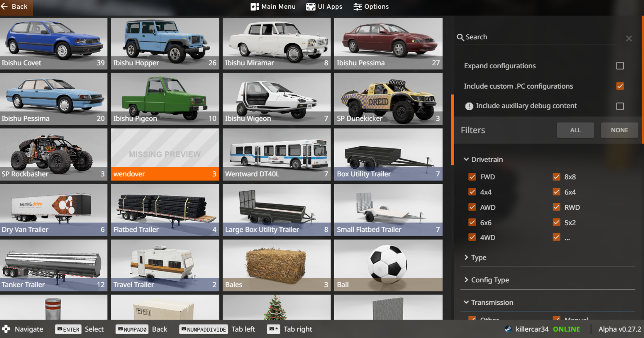644x338 pixels.
Task: Click the Search magnifier icon
Action: tap(460, 37)
